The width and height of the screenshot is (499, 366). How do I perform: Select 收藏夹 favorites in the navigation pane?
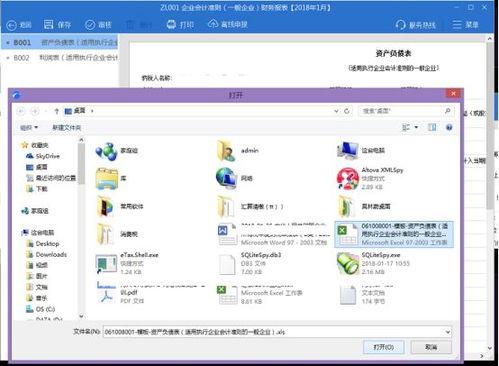coord(35,145)
